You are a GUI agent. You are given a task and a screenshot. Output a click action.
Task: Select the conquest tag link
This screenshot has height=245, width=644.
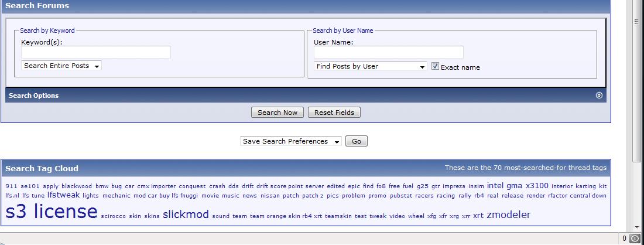tap(192, 186)
